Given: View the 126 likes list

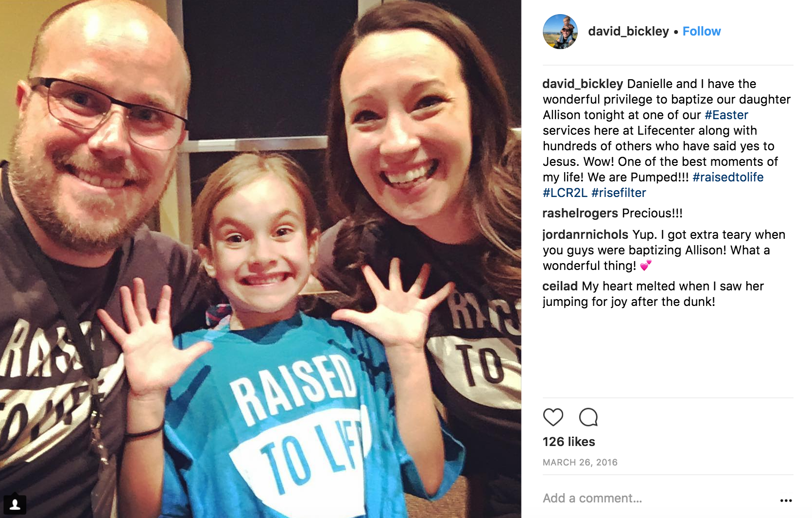Looking at the screenshot, I should coord(569,442).
